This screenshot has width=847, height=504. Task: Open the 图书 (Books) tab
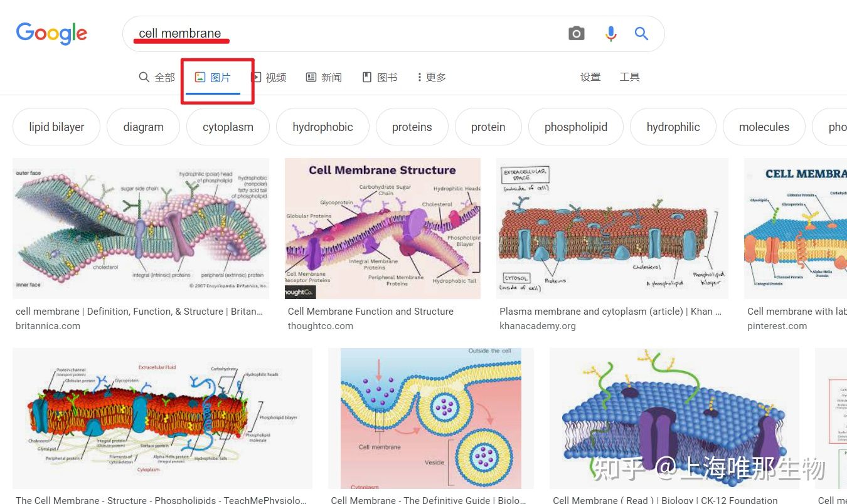coord(380,77)
